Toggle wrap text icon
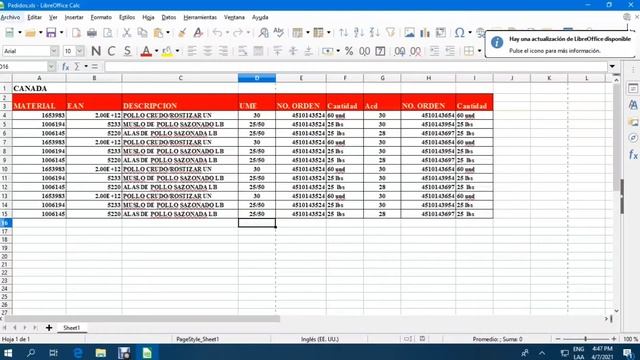Image resolution: width=640 pixels, height=360 pixels. 243,51
